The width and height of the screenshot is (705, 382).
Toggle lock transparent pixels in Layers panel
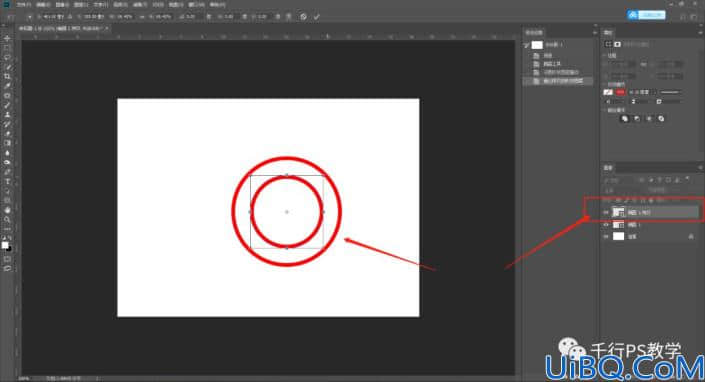(x=619, y=200)
